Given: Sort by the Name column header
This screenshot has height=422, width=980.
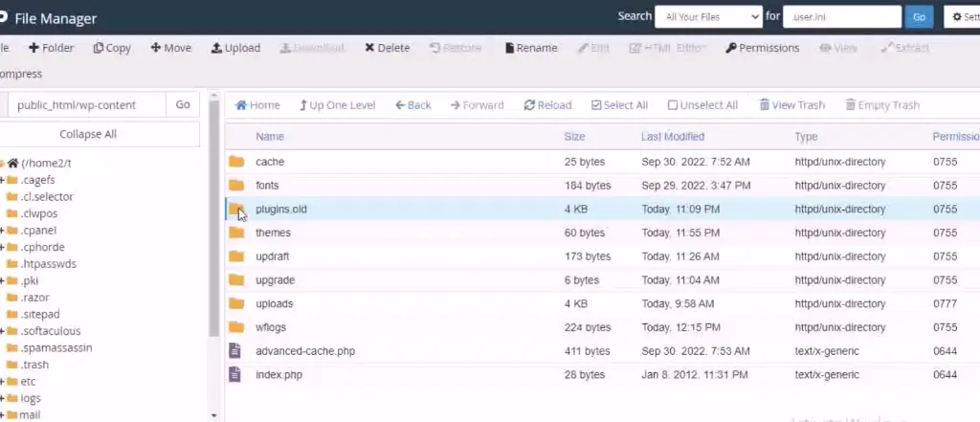Looking at the screenshot, I should point(269,136).
